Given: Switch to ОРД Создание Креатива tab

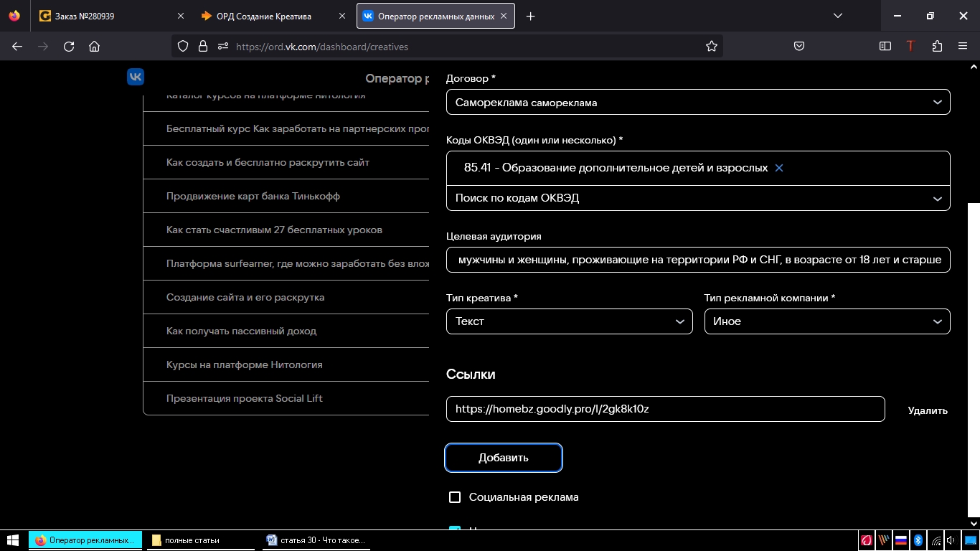Looking at the screenshot, I should tap(273, 16).
